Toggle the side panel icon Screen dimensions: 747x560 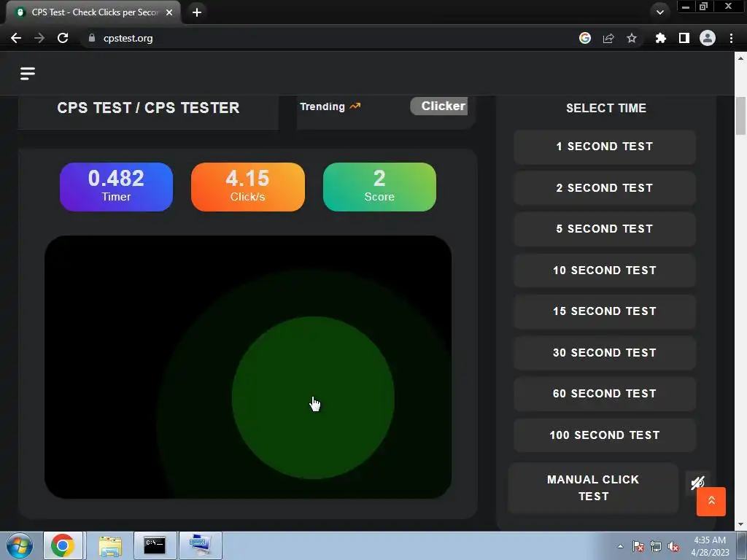[x=684, y=38]
